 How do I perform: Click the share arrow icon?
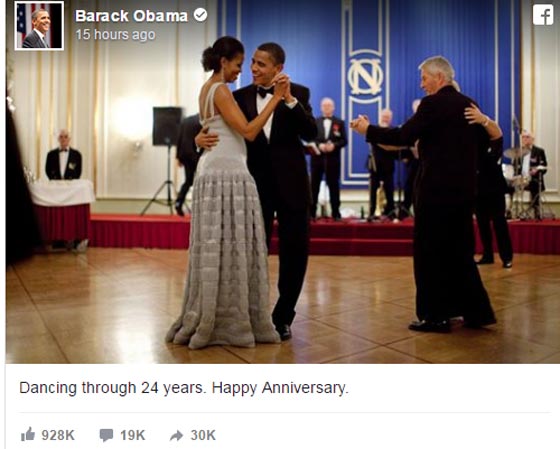coord(176,435)
